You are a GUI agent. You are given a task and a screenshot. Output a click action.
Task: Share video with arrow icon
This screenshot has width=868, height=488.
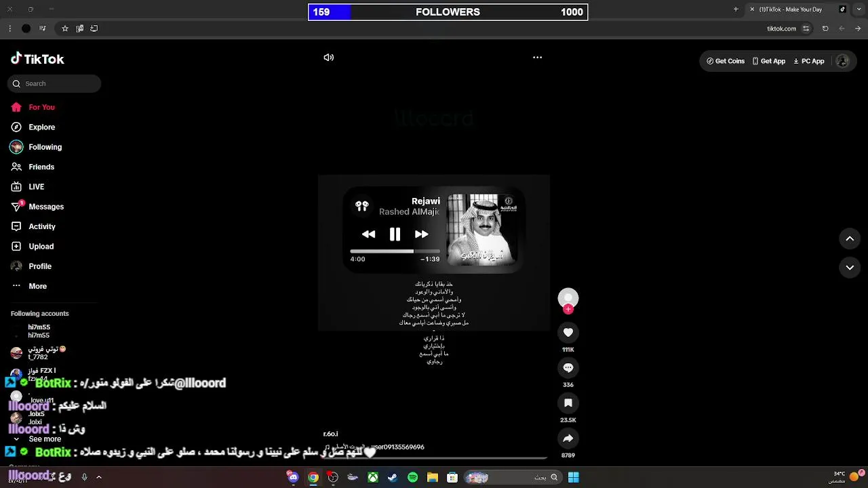click(x=568, y=438)
